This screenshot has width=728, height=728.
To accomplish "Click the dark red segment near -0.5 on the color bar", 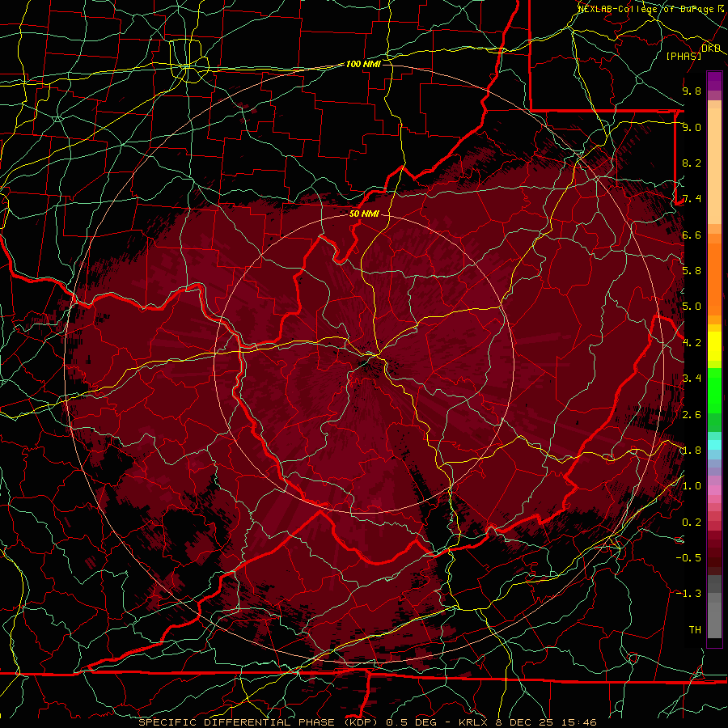I will 714,557.
